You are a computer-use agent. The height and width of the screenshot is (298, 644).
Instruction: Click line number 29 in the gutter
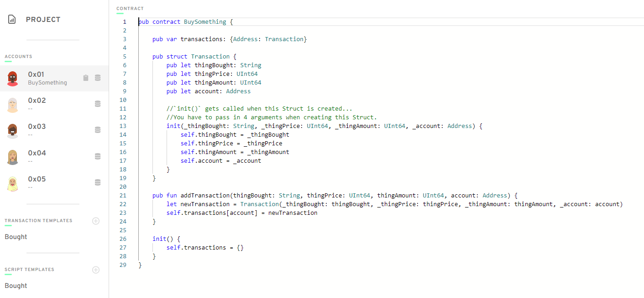[x=122, y=265]
